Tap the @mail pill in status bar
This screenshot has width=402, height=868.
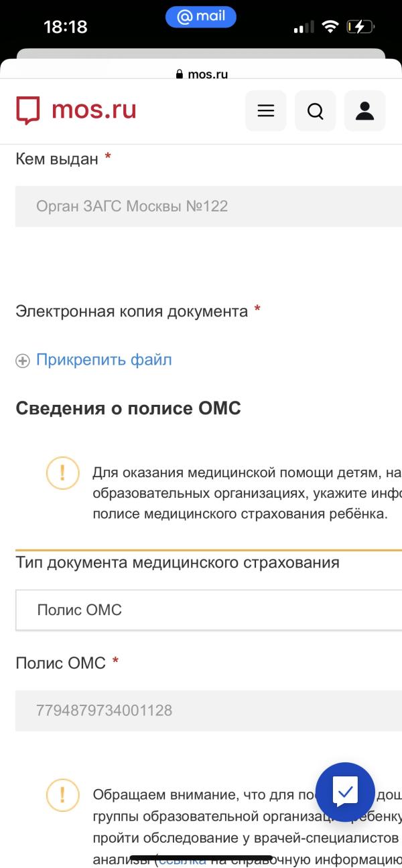pyautogui.click(x=201, y=17)
